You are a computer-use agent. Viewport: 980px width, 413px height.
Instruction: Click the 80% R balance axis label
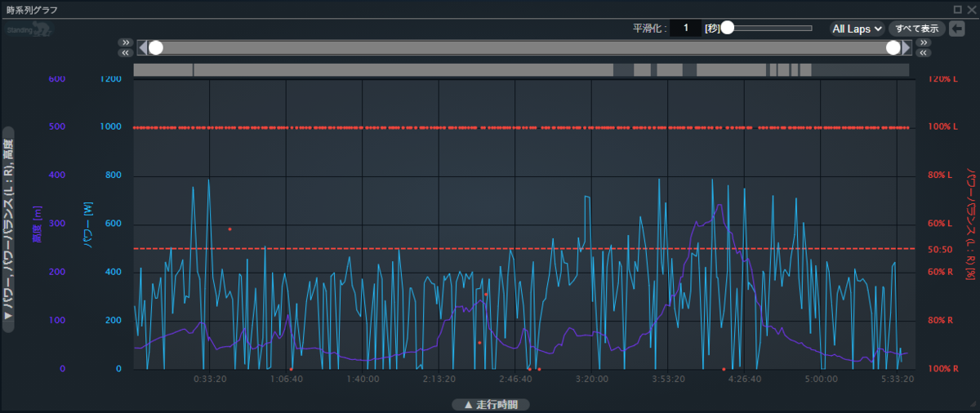tap(941, 321)
